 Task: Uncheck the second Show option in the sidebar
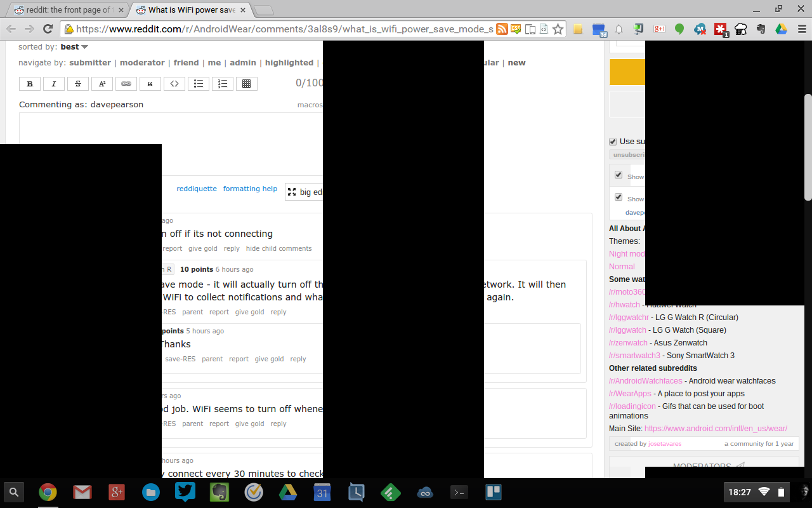(619, 197)
